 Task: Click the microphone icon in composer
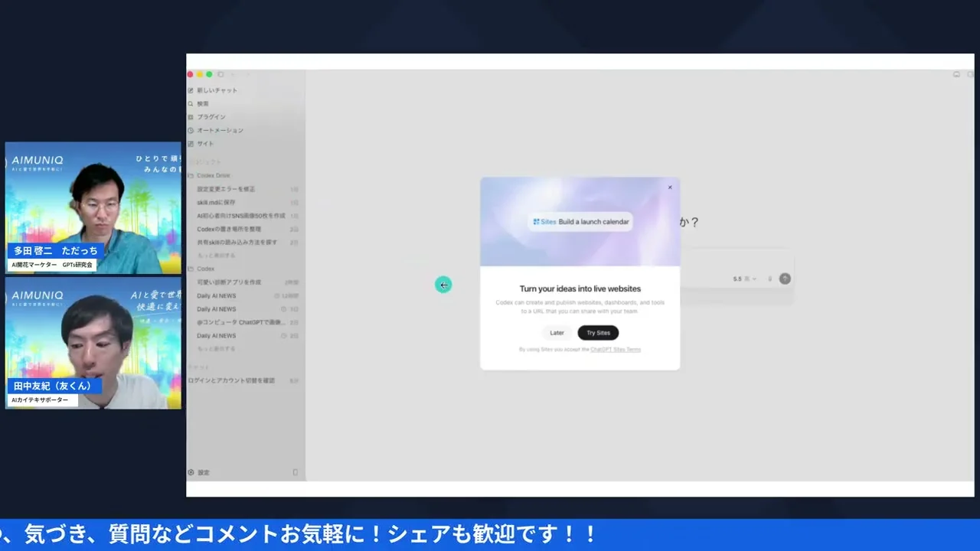[769, 279]
